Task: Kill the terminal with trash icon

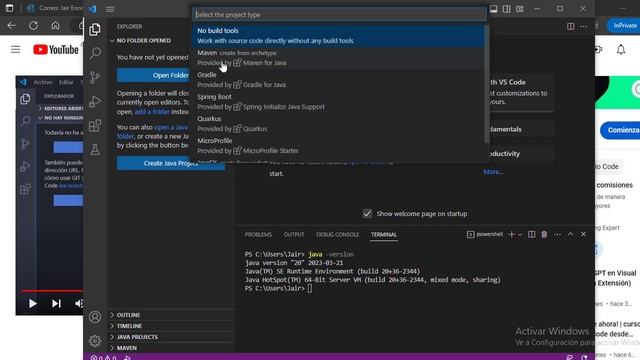Action: 544,234
